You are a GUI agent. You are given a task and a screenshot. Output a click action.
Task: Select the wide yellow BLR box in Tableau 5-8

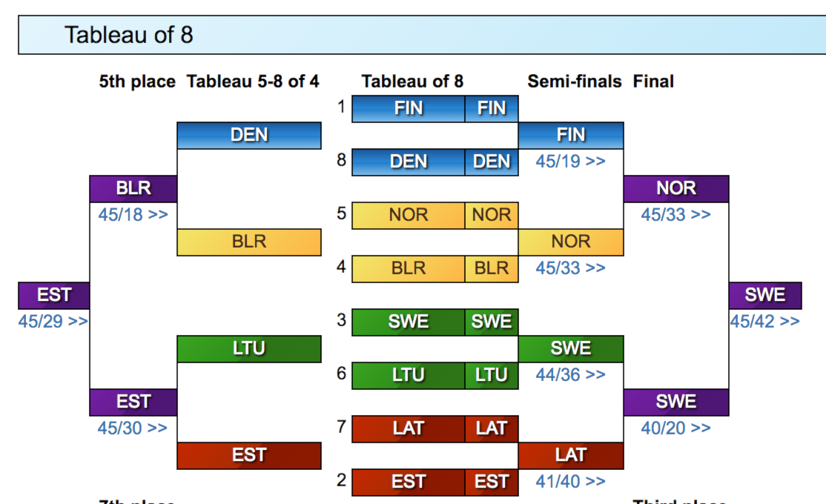[x=249, y=242]
